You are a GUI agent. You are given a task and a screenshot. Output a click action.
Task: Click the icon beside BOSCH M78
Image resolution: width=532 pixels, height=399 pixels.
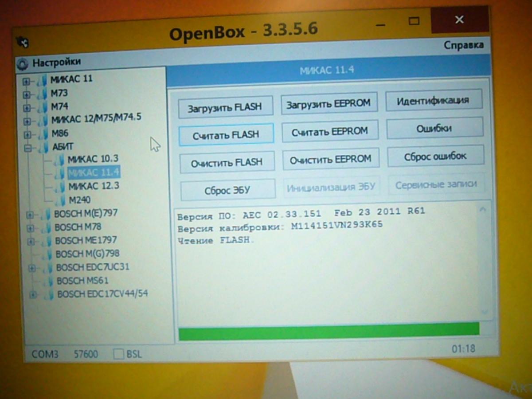tap(46, 228)
